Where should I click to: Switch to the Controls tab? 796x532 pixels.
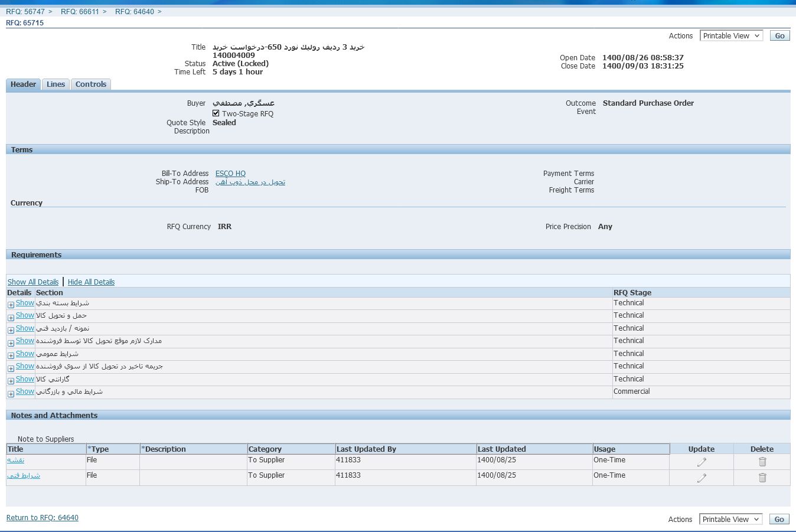[x=91, y=84]
